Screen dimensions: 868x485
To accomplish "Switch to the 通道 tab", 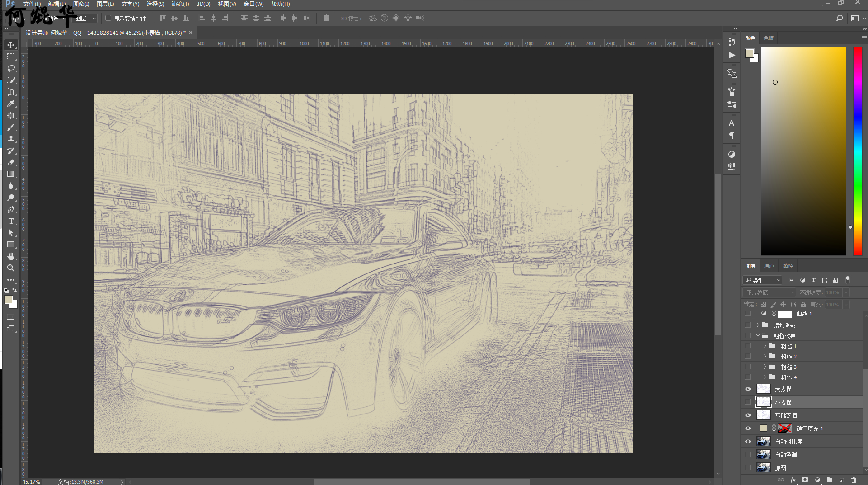I will coord(769,266).
